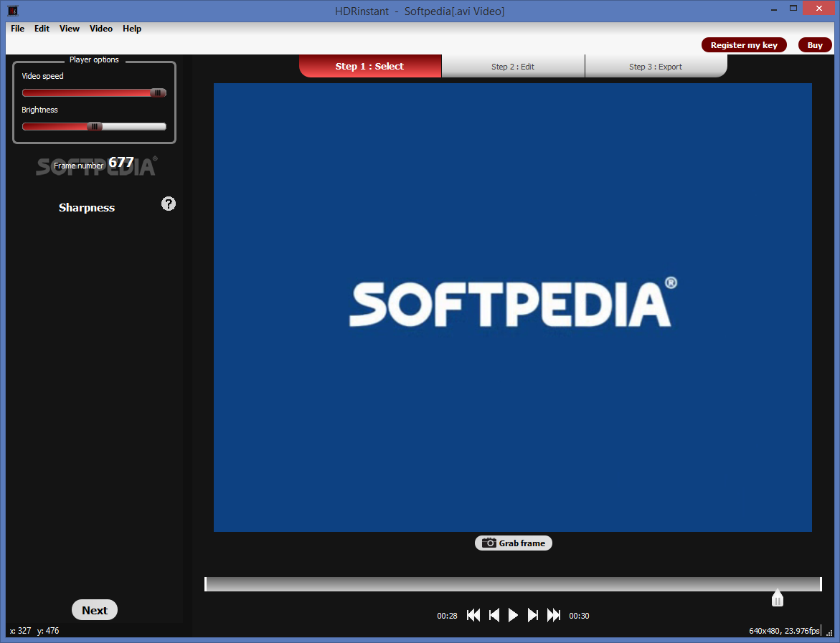Screen dimensions: 840x643
Task: Jump to the last frame with fast-forward icon
Action: pos(553,615)
